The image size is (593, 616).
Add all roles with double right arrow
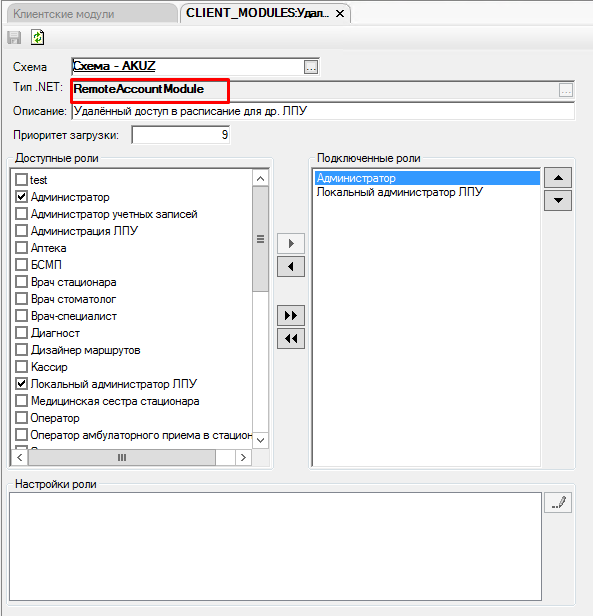(x=291, y=315)
